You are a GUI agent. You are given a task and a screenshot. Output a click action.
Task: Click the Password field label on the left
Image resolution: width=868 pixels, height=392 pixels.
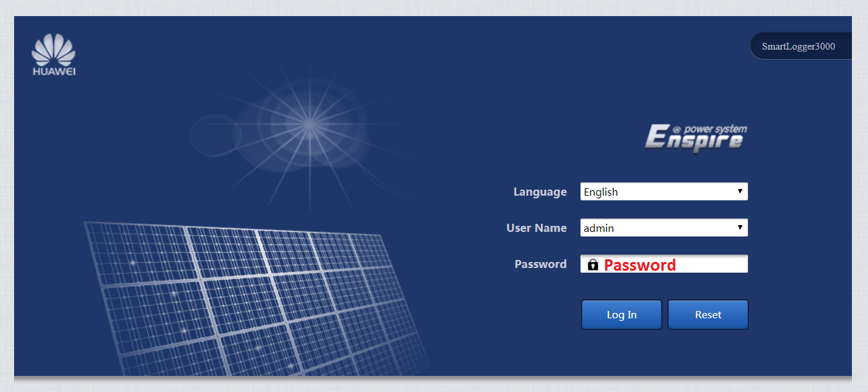[541, 264]
